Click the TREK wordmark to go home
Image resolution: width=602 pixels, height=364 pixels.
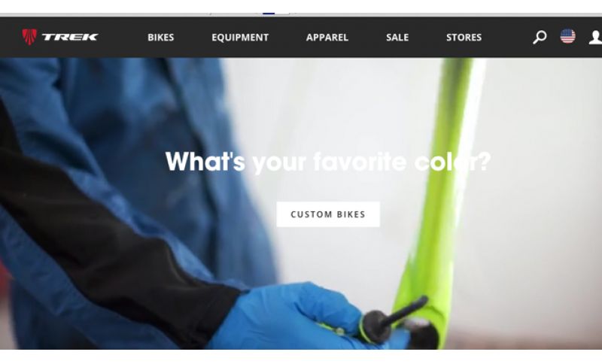coord(70,37)
